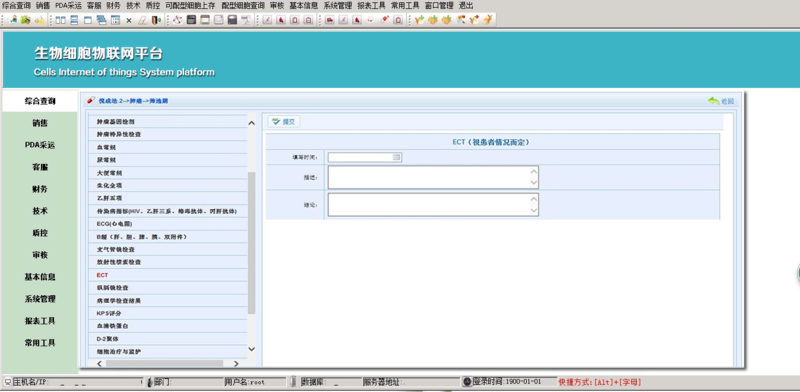
Task: Select the B超 row in exam list
Action: (168, 236)
